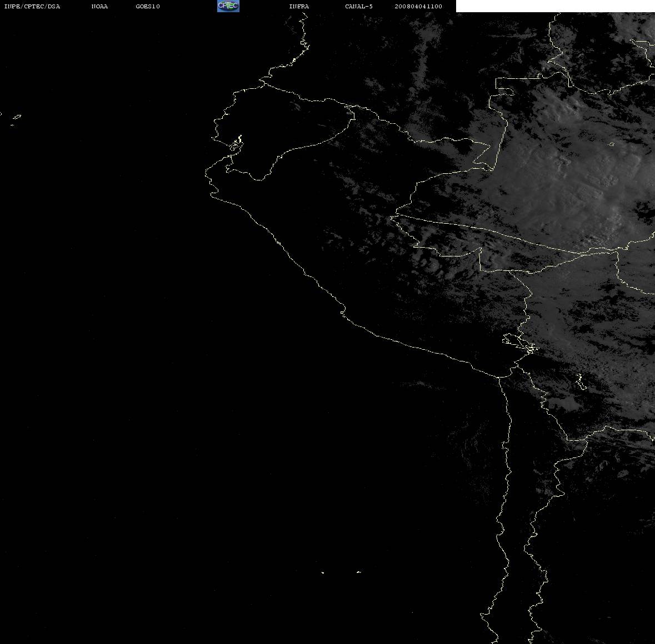Screen dimensions: 655x644
Task: Click the NOAA label in the header
Action: click(x=99, y=6)
